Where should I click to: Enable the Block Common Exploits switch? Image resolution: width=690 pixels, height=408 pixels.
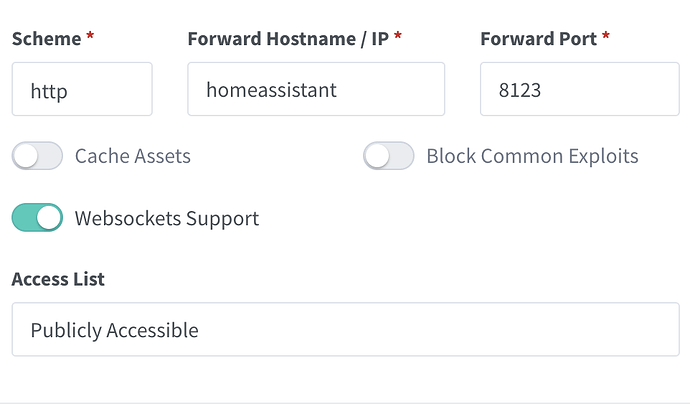pos(388,156)
